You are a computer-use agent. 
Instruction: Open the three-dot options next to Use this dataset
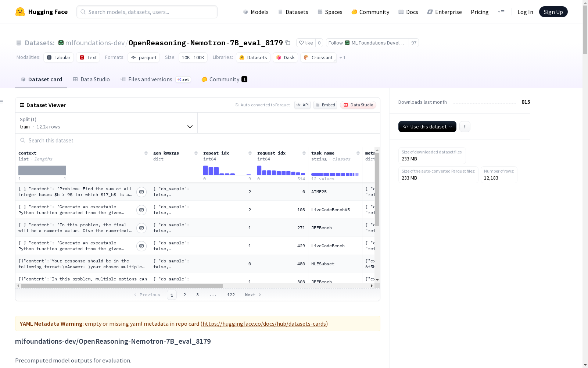point(465,127)
